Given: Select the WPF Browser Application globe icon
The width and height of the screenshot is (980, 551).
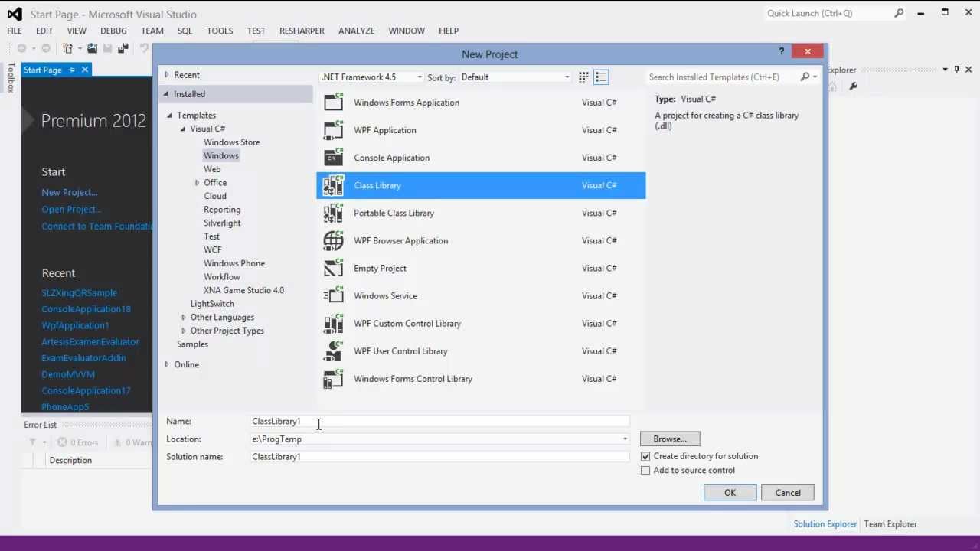Looking at the screenshot, I should (x=334, y=240).
